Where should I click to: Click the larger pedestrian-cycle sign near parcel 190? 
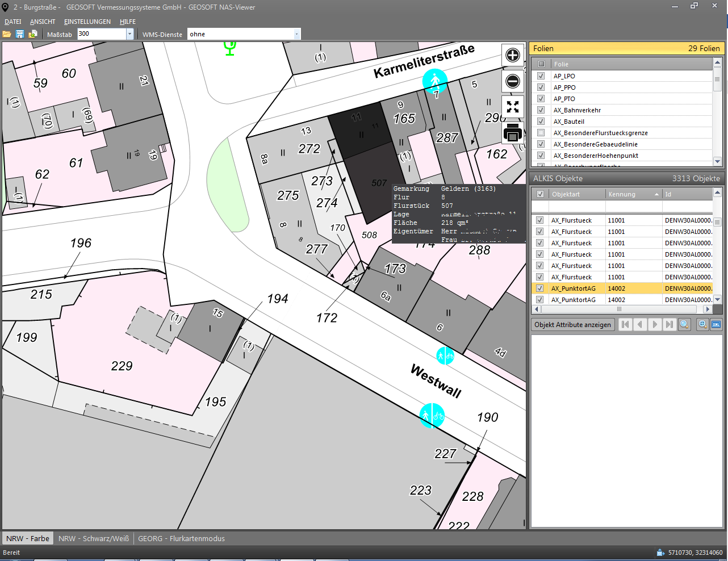tap(432, 416)
